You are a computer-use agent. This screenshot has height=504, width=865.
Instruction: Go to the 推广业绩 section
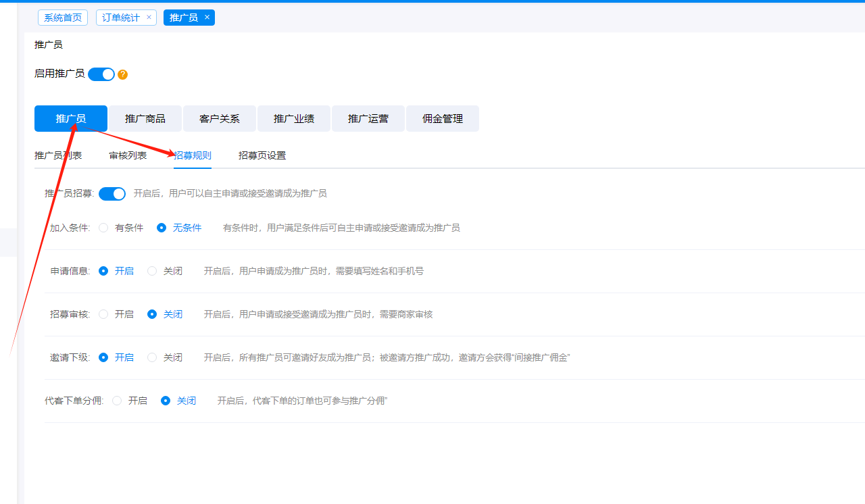click(294, 119)
